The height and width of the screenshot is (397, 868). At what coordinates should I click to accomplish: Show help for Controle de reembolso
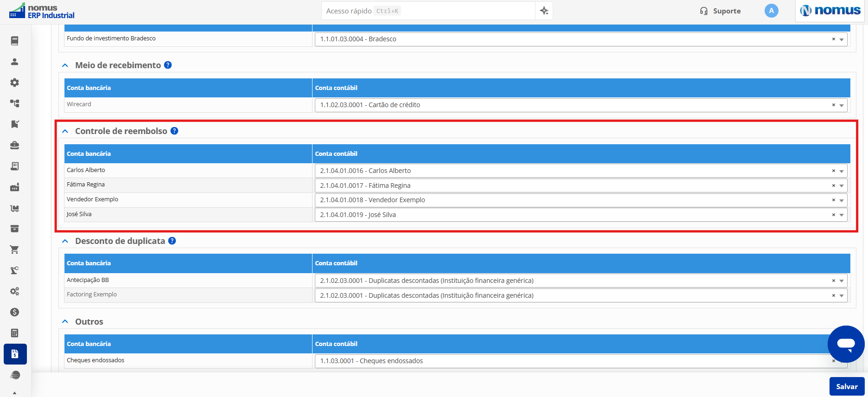(174, 131)
